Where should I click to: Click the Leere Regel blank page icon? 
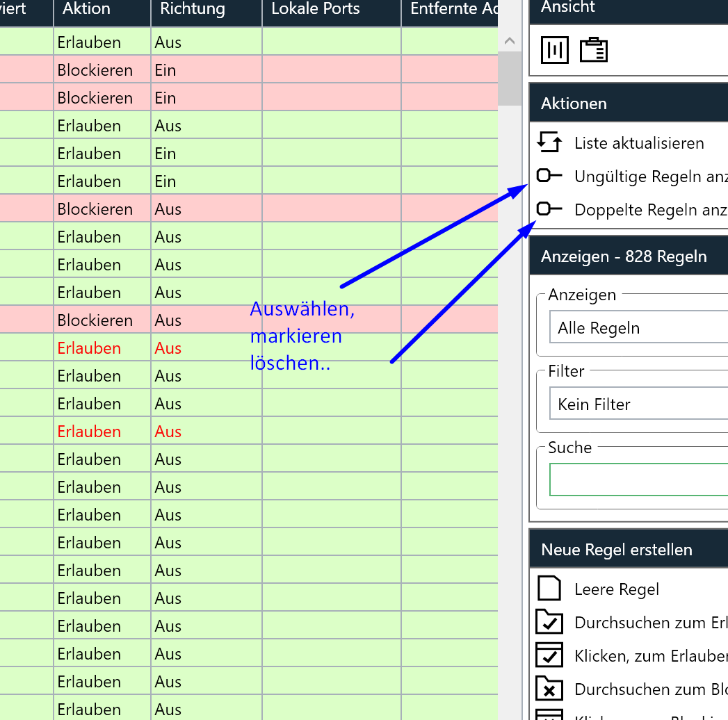549,589
